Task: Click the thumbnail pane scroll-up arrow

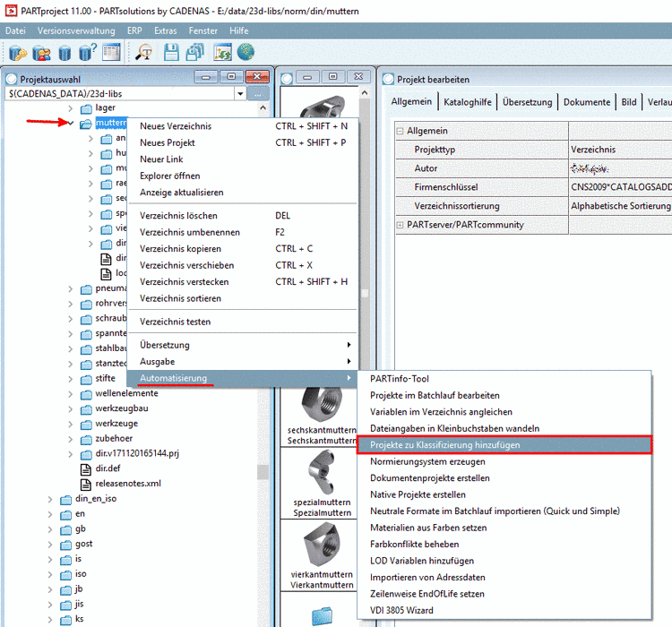Action: [x=365, y=92]
